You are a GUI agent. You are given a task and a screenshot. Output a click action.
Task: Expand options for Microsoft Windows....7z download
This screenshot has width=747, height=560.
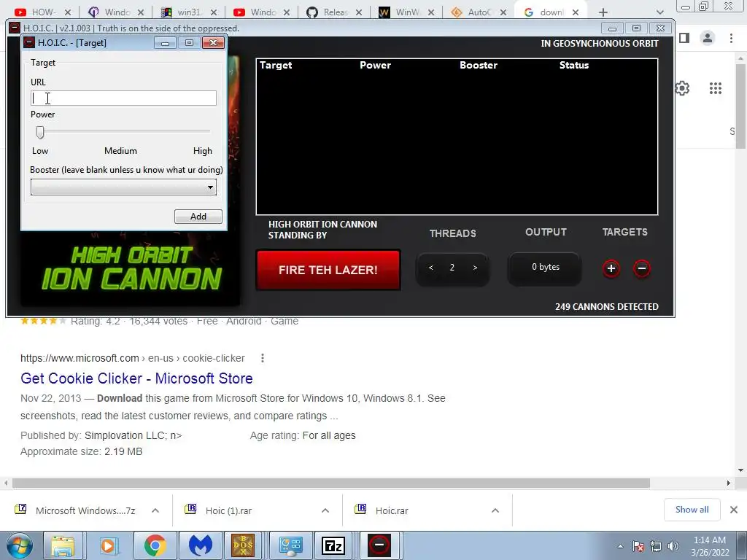pos(155,510)
